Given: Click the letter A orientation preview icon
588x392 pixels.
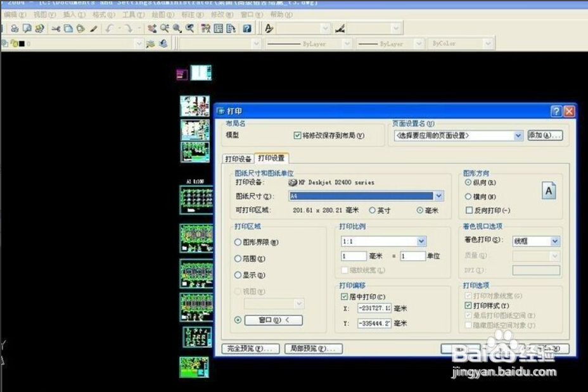Looking at the screenshot, I should [x=548, y=191].
